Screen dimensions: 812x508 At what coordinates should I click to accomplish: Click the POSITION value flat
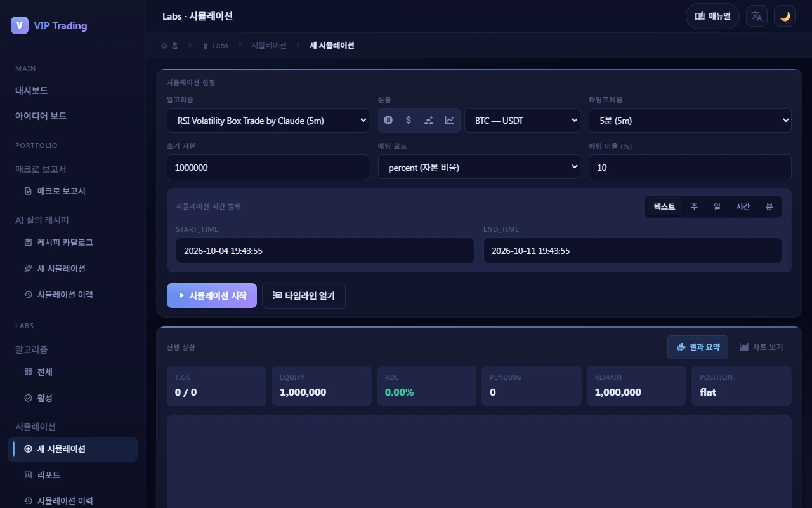pyautogui.click(x=708, y=392)
